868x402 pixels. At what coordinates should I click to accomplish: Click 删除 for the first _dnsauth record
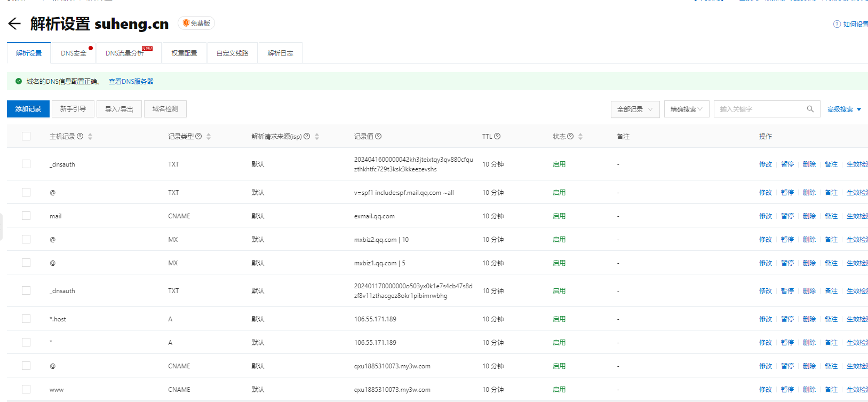coord(809,164)
